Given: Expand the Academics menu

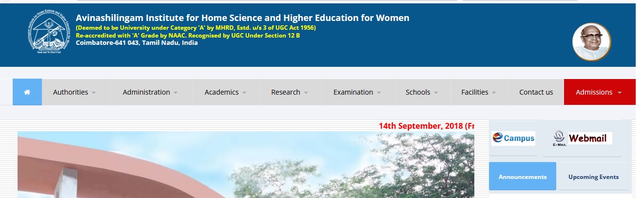Looking at the screenshot, I should click(x=225, y=92).
